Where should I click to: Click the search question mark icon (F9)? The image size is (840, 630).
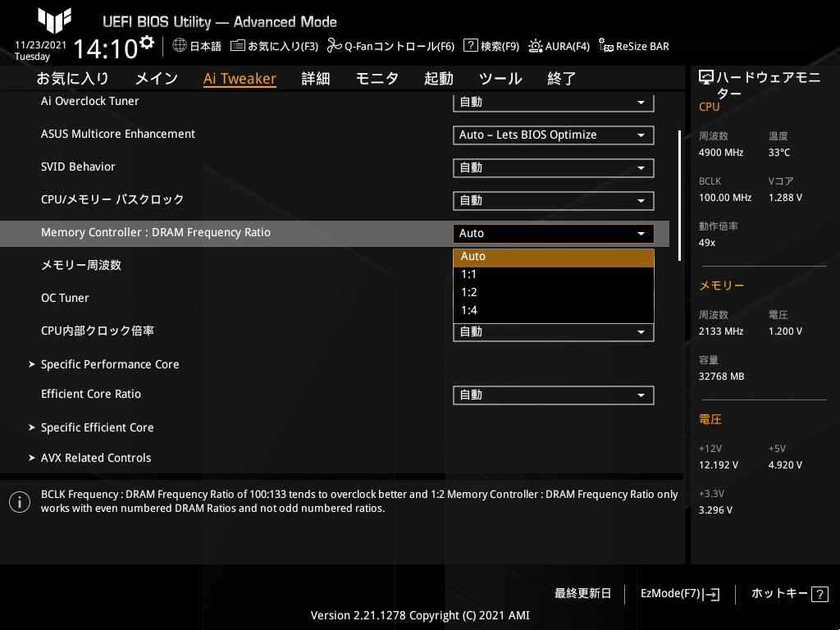tap(470, 46)
